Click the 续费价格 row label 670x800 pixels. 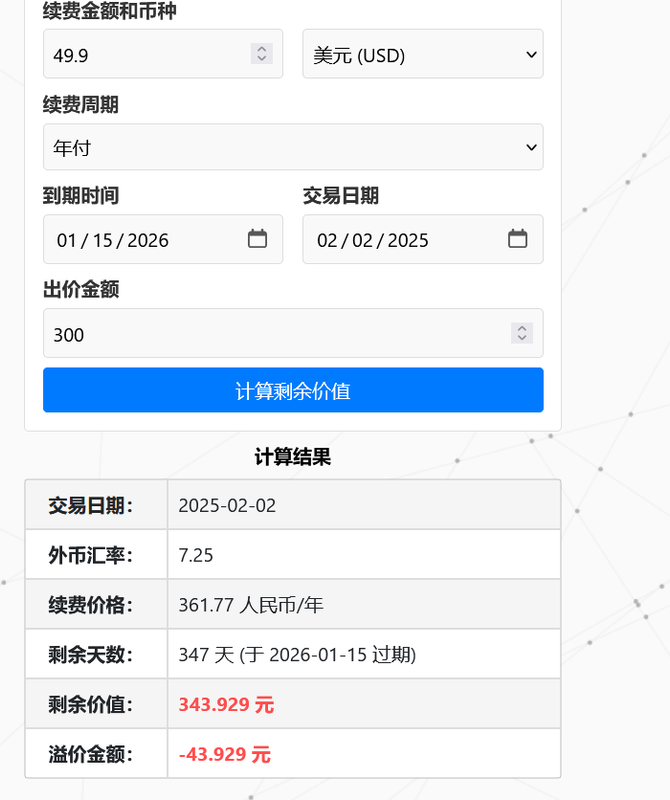(x=90, y=605)
